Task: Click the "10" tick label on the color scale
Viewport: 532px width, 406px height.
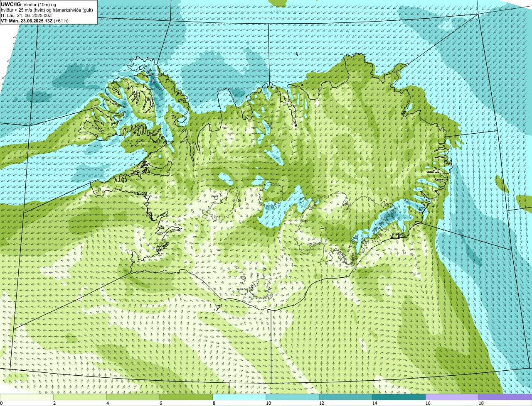Action: [268, 403]
